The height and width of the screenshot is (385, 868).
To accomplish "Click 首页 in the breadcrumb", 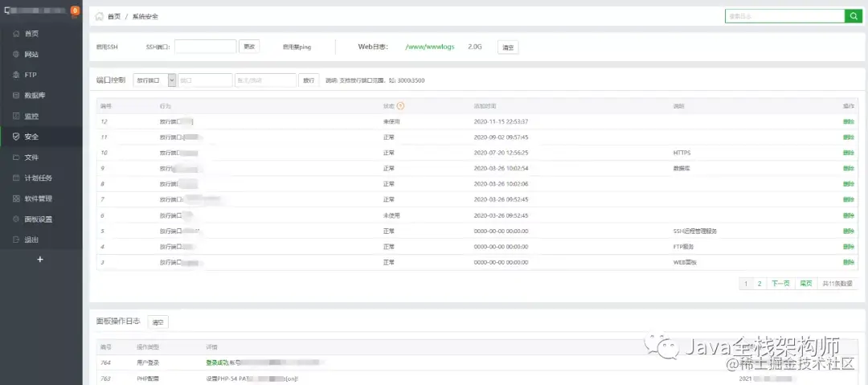I will tap(114, 17).
